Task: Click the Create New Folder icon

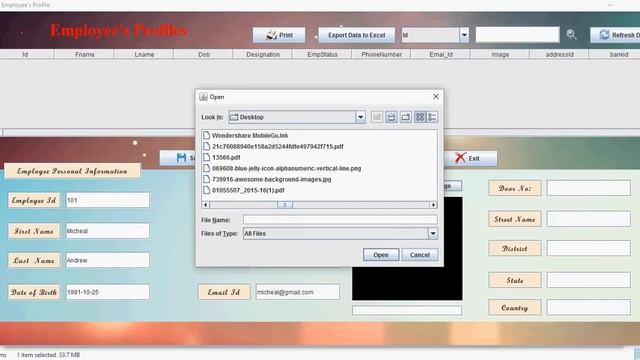Action: coord(405,117)
